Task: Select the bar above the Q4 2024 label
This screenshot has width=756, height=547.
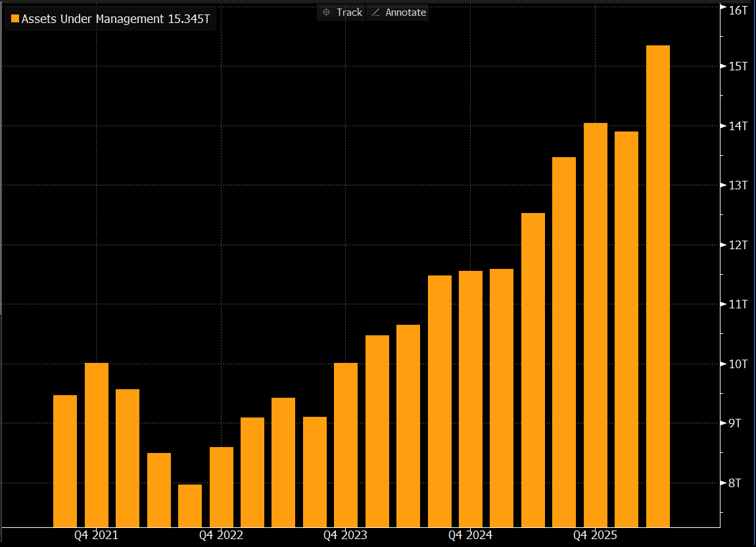Action: pyautogui.click(x=471, y=399)
